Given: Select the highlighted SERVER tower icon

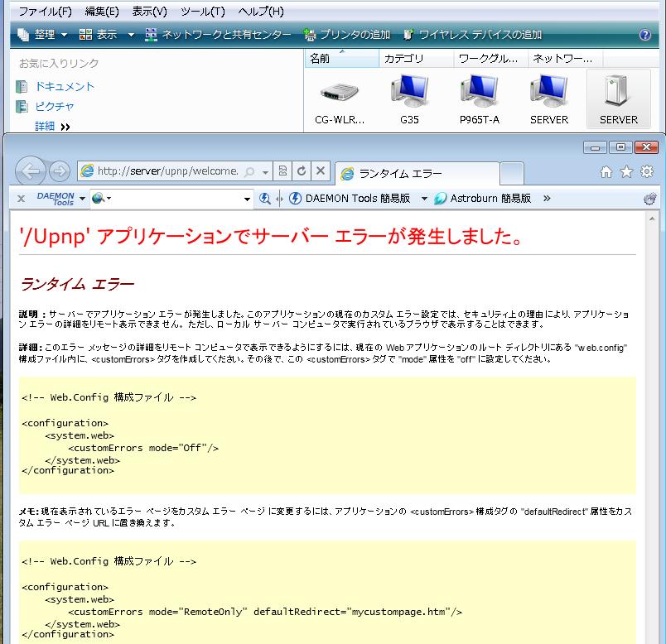Looking at the screenshot, I should pyautogui.click(x=619, y=100).
